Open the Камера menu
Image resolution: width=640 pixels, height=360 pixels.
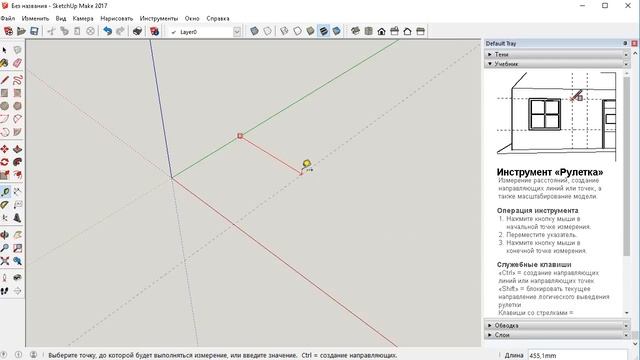pyautogui.click(x=83, y=18)
